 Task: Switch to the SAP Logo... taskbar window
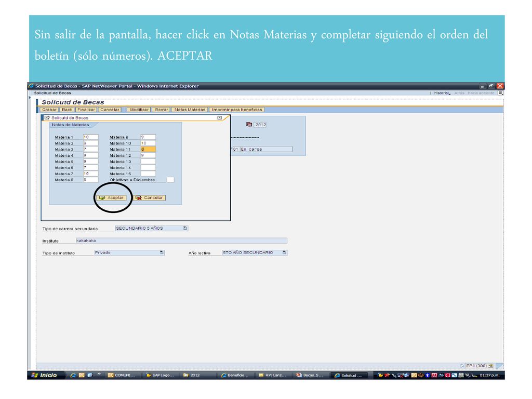click(160, 375)
